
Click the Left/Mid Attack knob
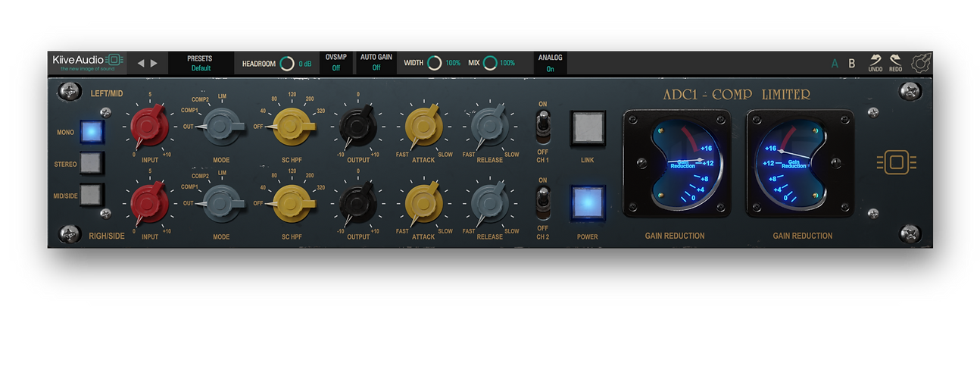(x=423, y=127)
